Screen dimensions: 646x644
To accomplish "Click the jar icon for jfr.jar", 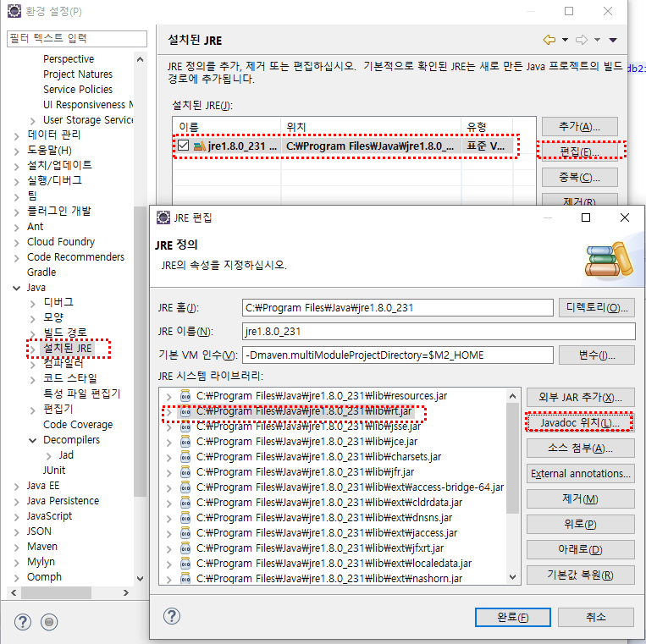I will [185, 472].
